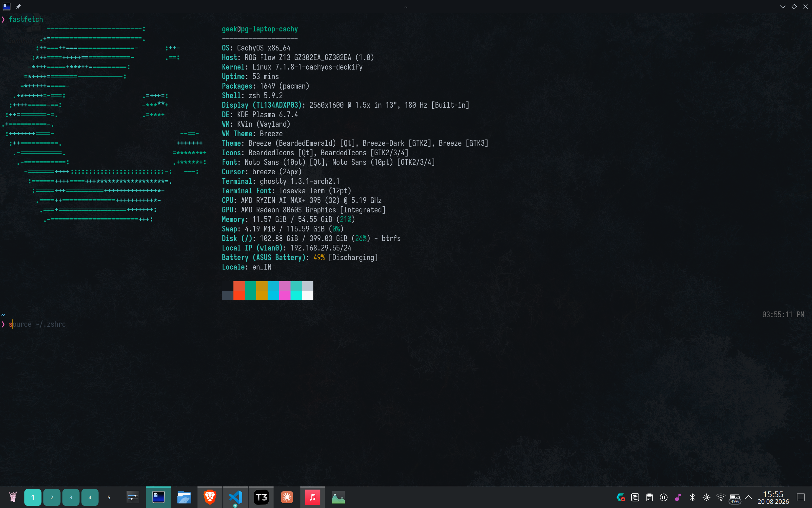Maximize the terminal window with the diamond button
The width and height of the screenshot is (812, 508).
(794, 7)
